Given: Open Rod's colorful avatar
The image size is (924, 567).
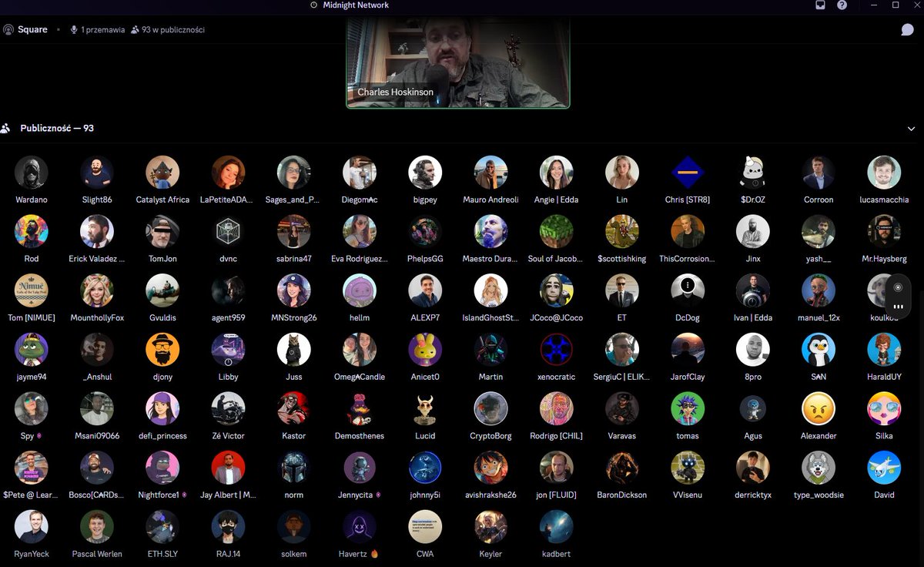Looking at the screenshot, I should tap(32, 231).
